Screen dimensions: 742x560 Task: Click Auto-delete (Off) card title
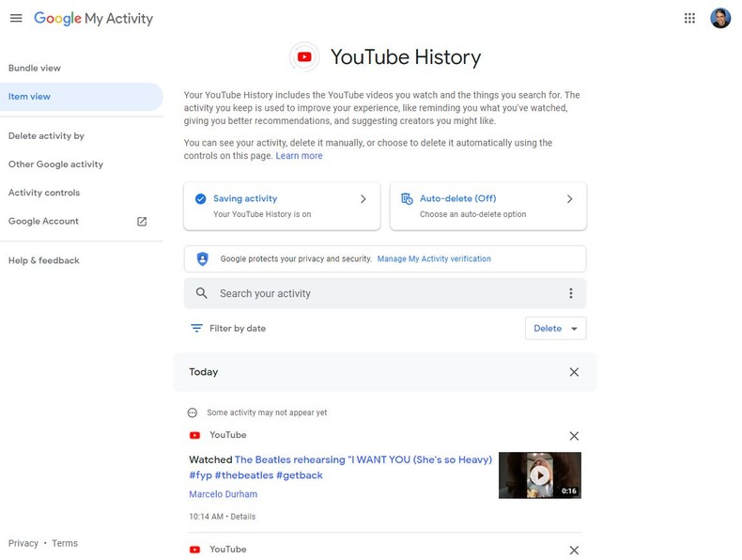[458, 199]
